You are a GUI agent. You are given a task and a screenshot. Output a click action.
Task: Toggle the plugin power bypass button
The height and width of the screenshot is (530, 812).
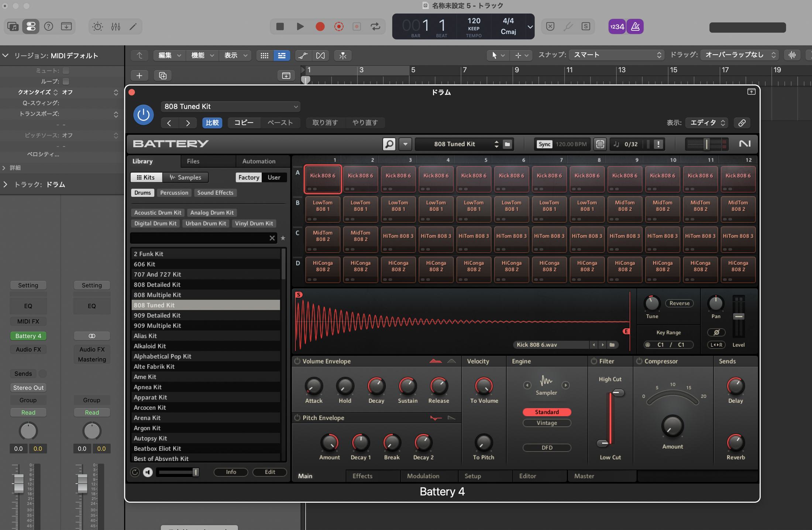(x=143, y=115)
